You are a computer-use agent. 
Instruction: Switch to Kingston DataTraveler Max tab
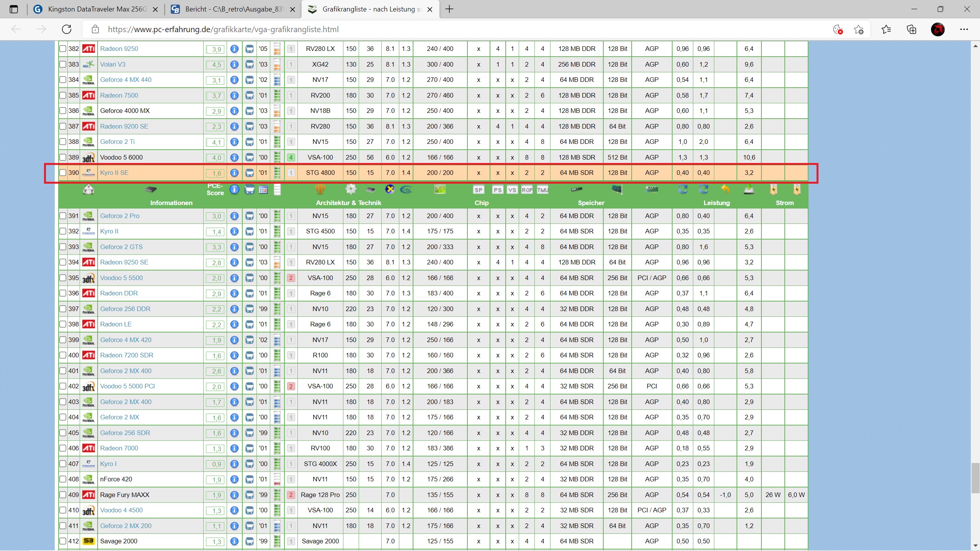[97, 9]
